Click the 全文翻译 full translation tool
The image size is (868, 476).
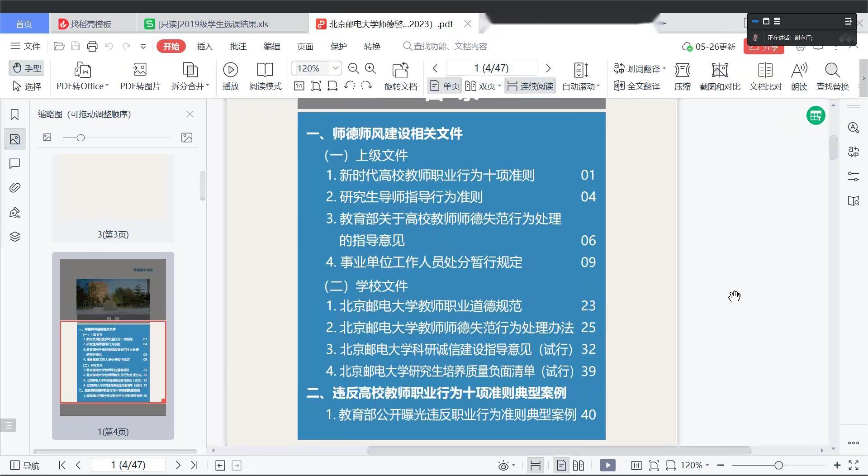point(637,86)
